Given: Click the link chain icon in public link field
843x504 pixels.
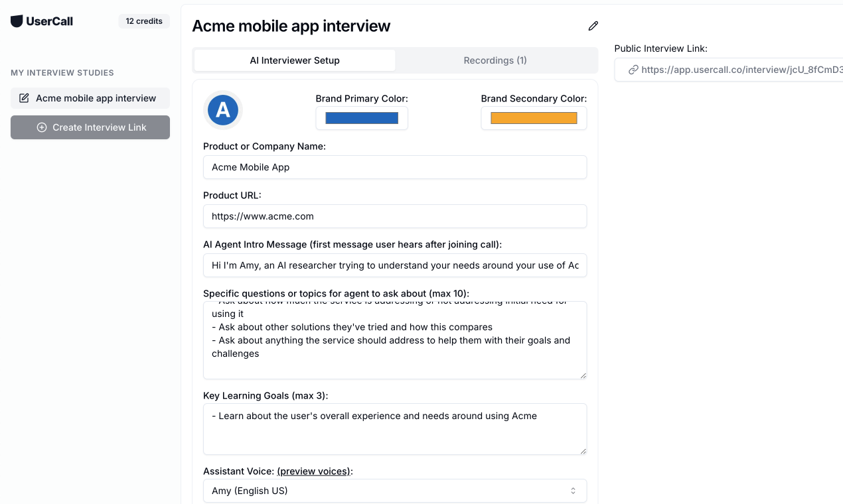Looking at the screenshot, I should click(633, 70).
